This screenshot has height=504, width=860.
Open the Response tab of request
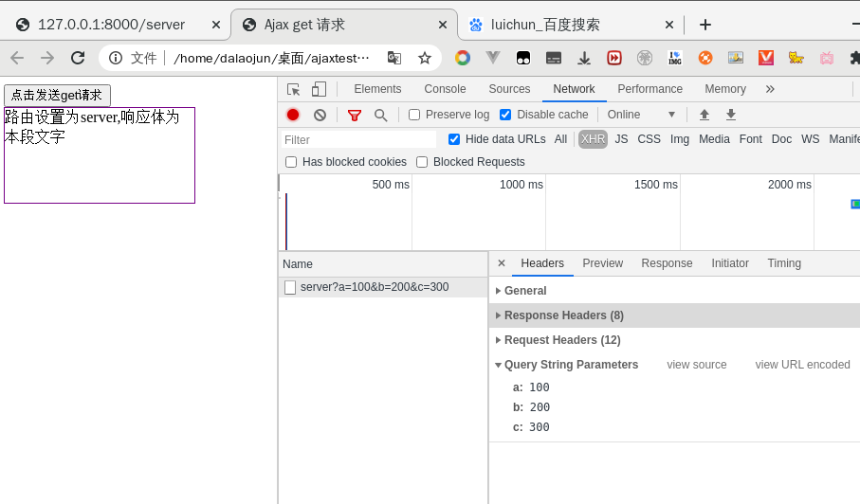tap(667, 263)
